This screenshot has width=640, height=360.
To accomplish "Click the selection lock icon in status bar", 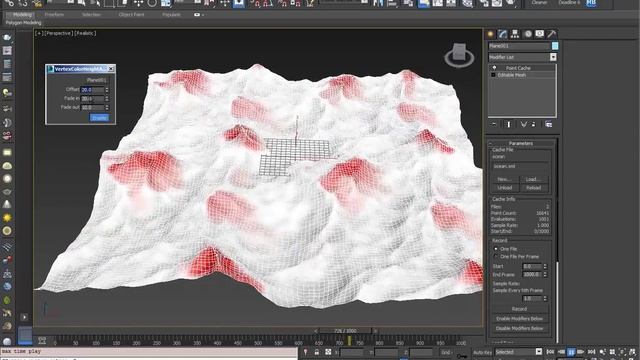I will click(x=317, y=352).
